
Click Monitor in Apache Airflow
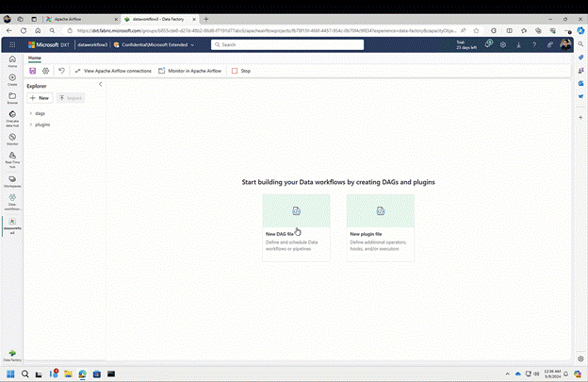pyautogui.click(x=189, y=71)
